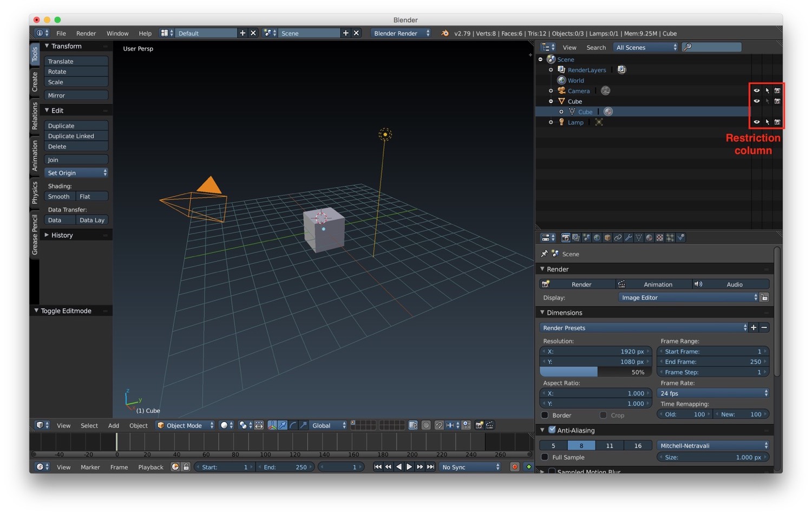Open the Set Origin dropdown

coord(76,173)
